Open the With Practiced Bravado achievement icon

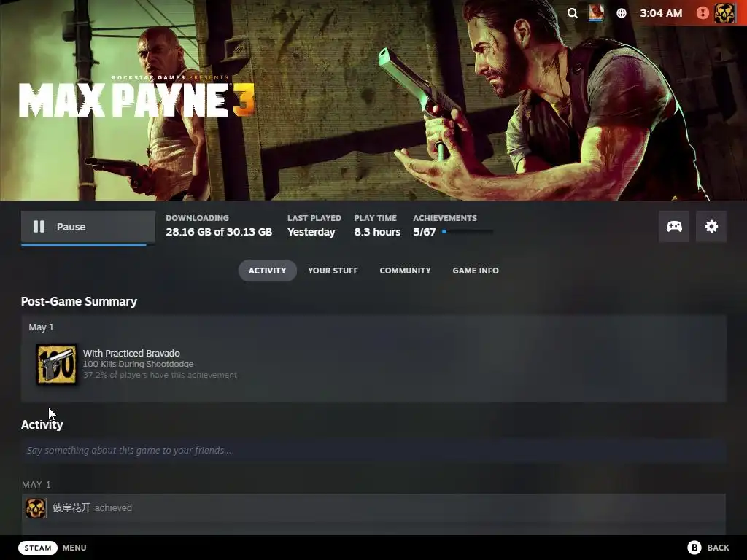coord(57,365)
